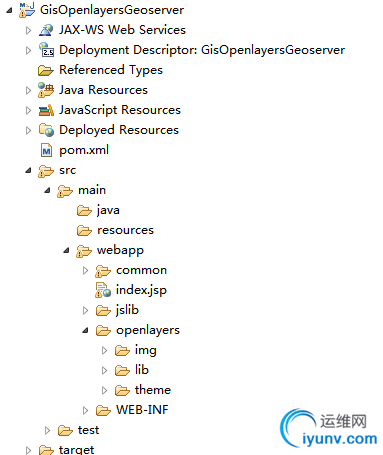The image size is (383, 455).
Task: Click the JAX-WS Web Services icon
Action: 46,30
